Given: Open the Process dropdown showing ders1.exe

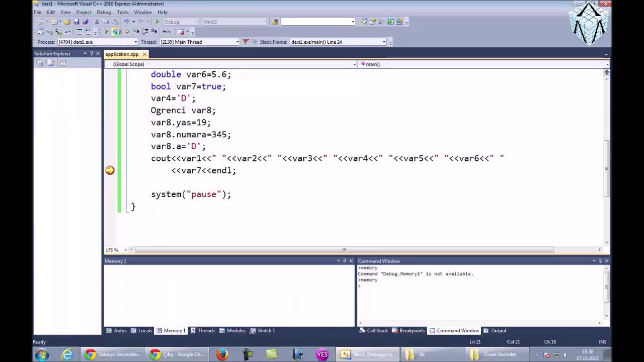Looking at the screenshot, I should pyautogui.click(x=135, y=42).
